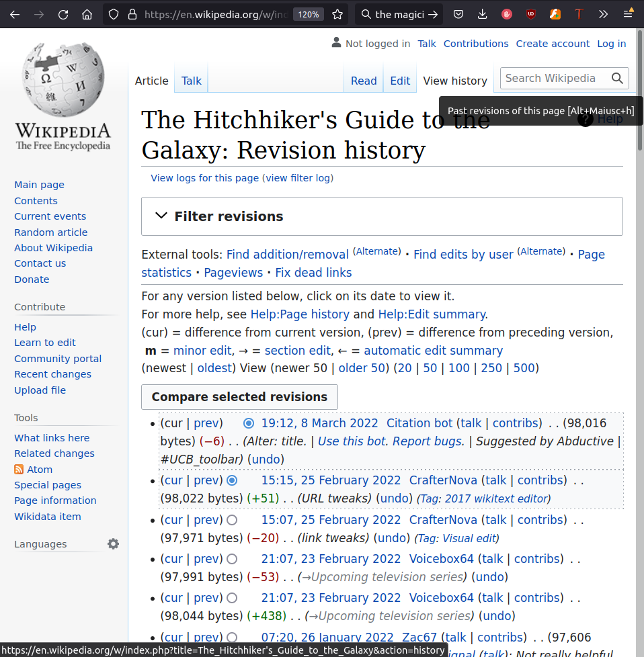Click the vertical page scrollbar thumb
Viewport: 644px width, 657px height.
(640, 90)
